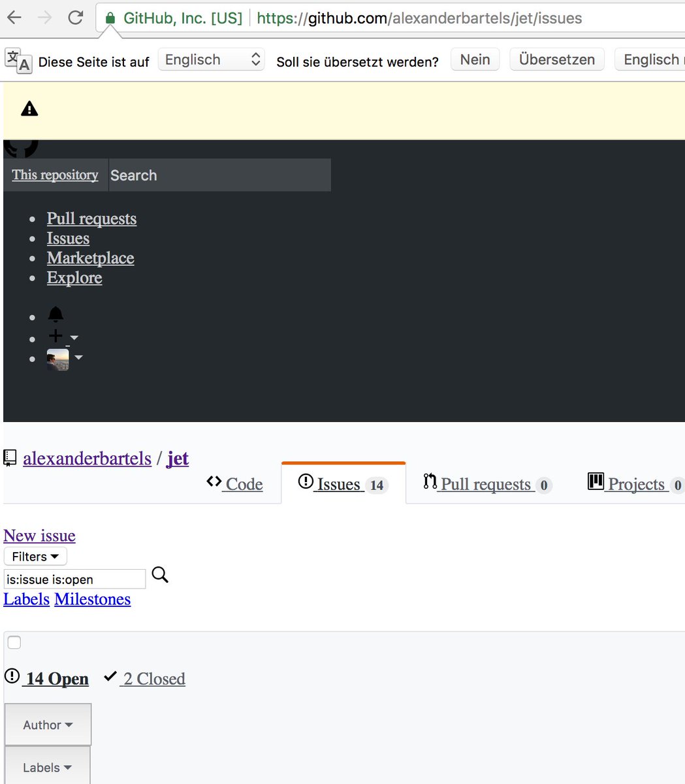Switch to the Pull requests repository tab
Image resolution: width=685 pixels, height=784 pixels.
[x=487, y=483]
